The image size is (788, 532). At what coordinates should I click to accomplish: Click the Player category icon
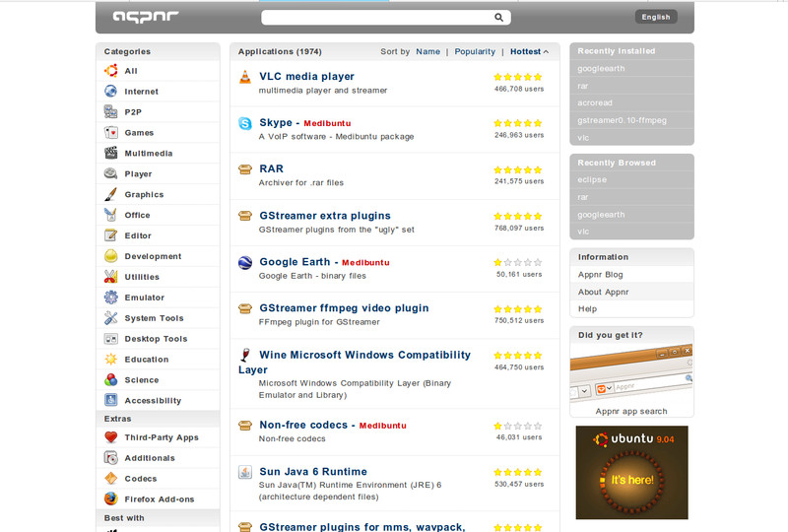click(x=110, y=173)
